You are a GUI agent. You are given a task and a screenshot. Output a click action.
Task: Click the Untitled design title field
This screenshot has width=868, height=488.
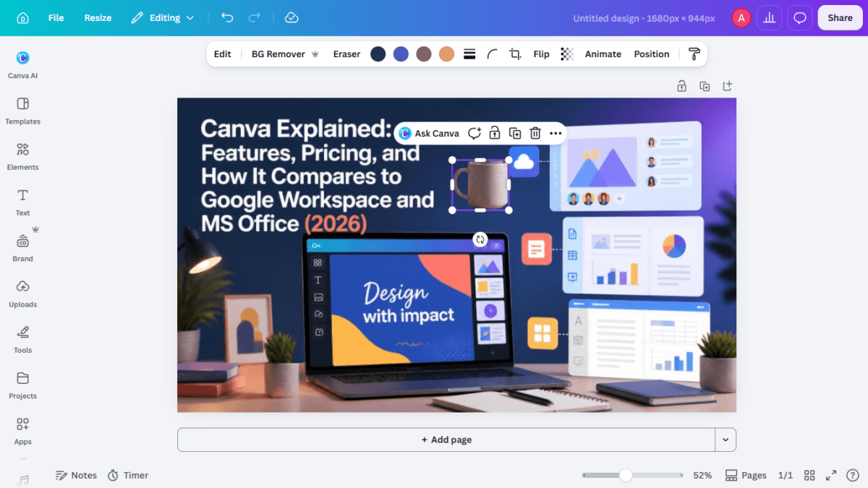[644, 18]
